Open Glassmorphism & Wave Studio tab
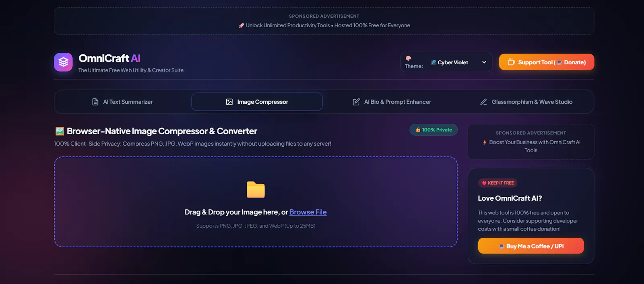 [x=526, y=102]
